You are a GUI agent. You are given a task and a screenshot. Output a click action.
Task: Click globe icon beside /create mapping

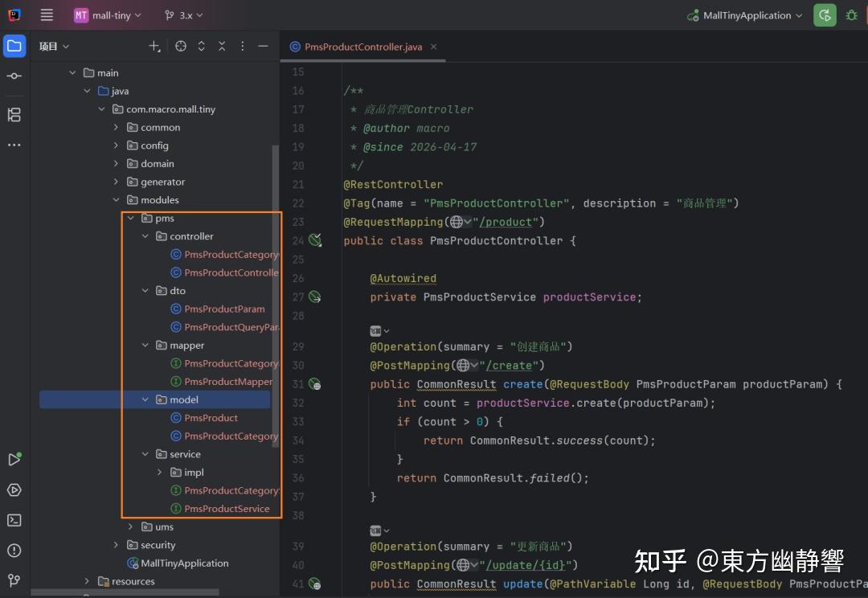point(464,366)
